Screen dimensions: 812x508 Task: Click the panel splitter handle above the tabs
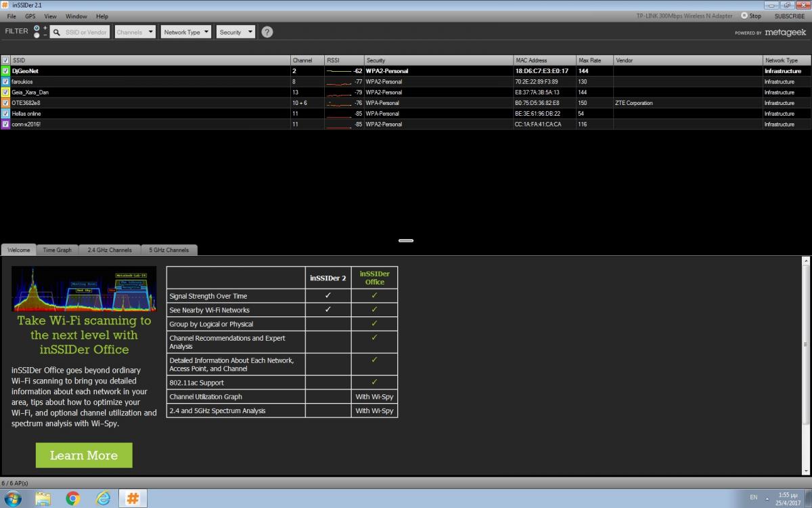tap(406, 240)
